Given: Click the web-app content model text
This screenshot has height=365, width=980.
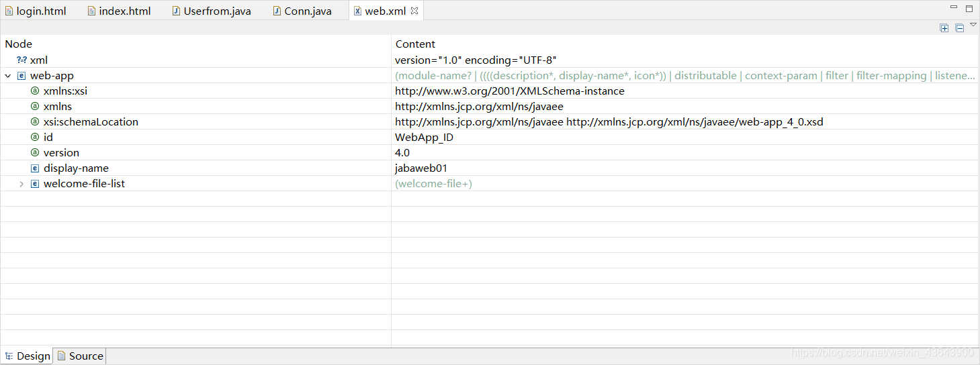Looking at the screenshot, I should (x=685, y=76).
